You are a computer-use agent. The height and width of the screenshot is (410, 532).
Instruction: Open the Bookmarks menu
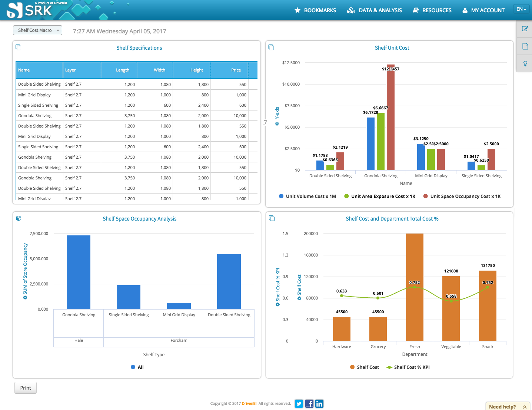(315, 10)
